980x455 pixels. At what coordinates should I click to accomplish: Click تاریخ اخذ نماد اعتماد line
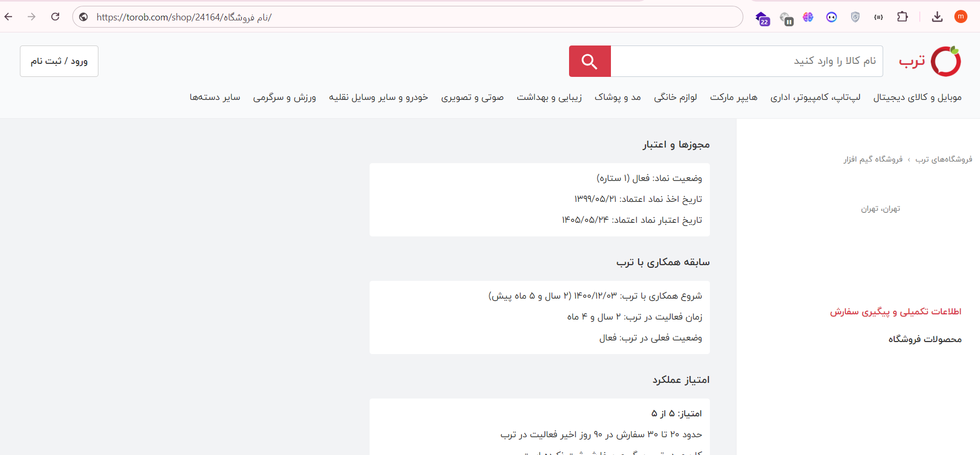(x=638, y=199)
